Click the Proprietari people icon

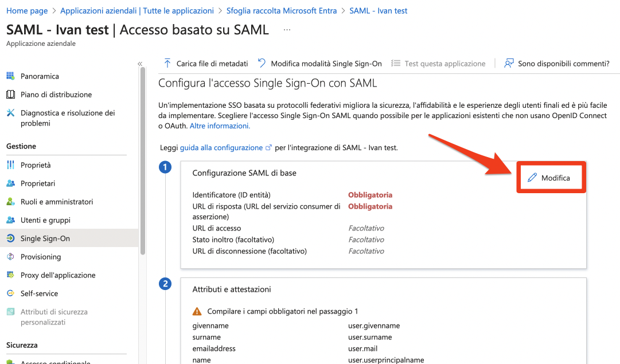tap(10, 183)
